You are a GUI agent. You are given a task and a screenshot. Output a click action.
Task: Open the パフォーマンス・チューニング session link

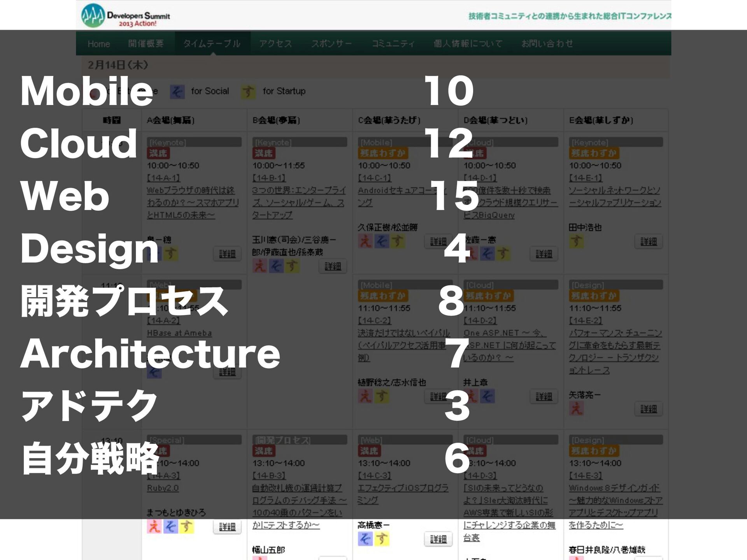(x=615, y=352)
